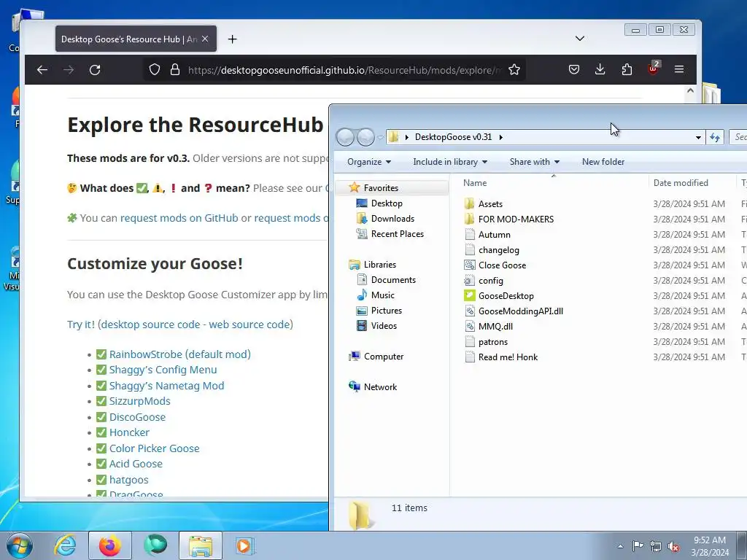Select Network in the navigation pane
The image size is (747, 560).
tap(380, 387)
